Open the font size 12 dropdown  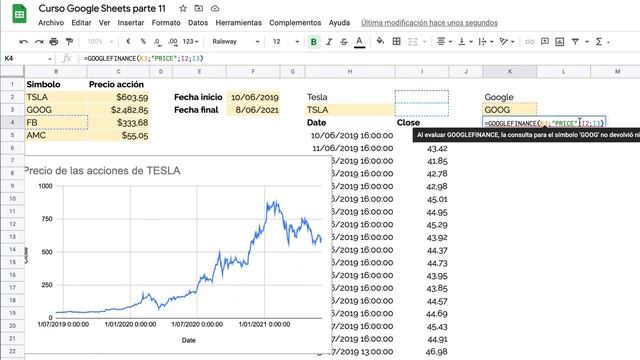[286, 42]
